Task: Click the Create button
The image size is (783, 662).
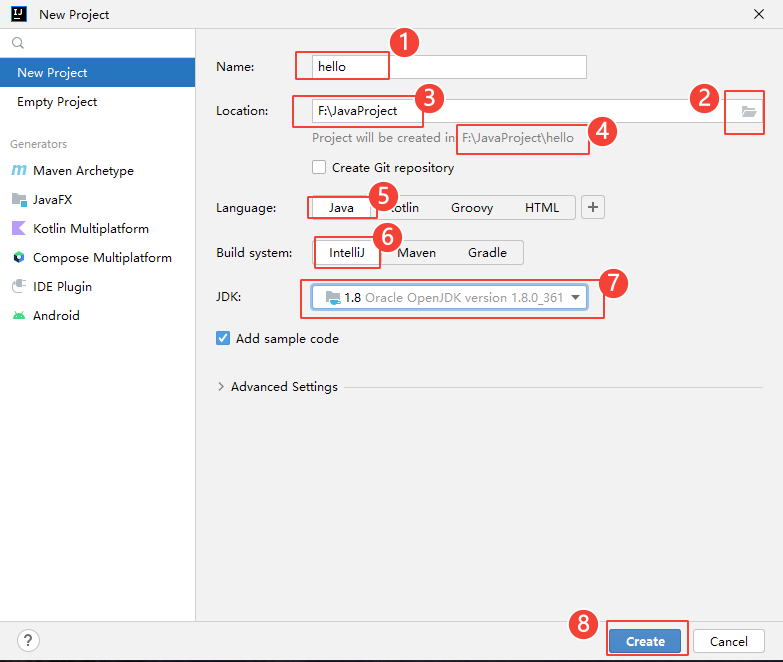Action: tap(645, 641)
